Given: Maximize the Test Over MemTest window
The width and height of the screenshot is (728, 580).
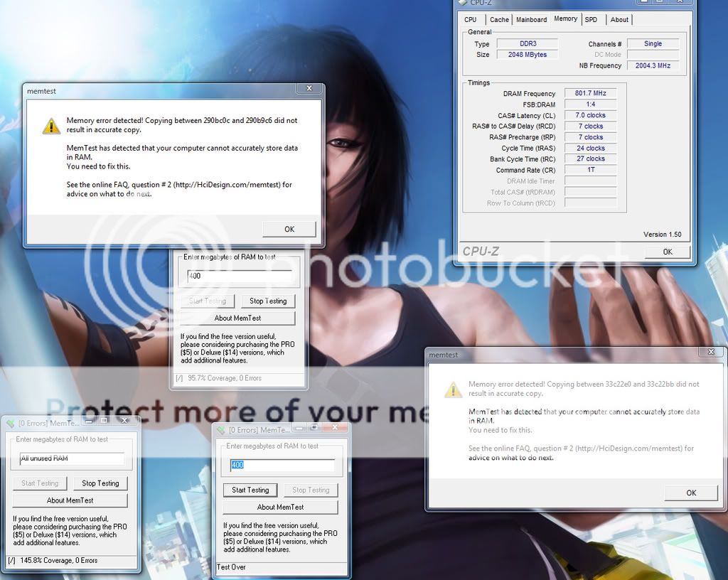Looking at the screenshot, I should [314, 427].
